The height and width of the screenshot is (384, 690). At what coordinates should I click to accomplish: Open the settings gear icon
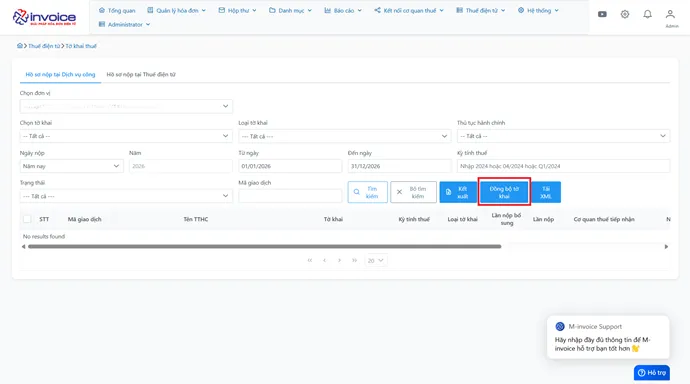(624, 14)
